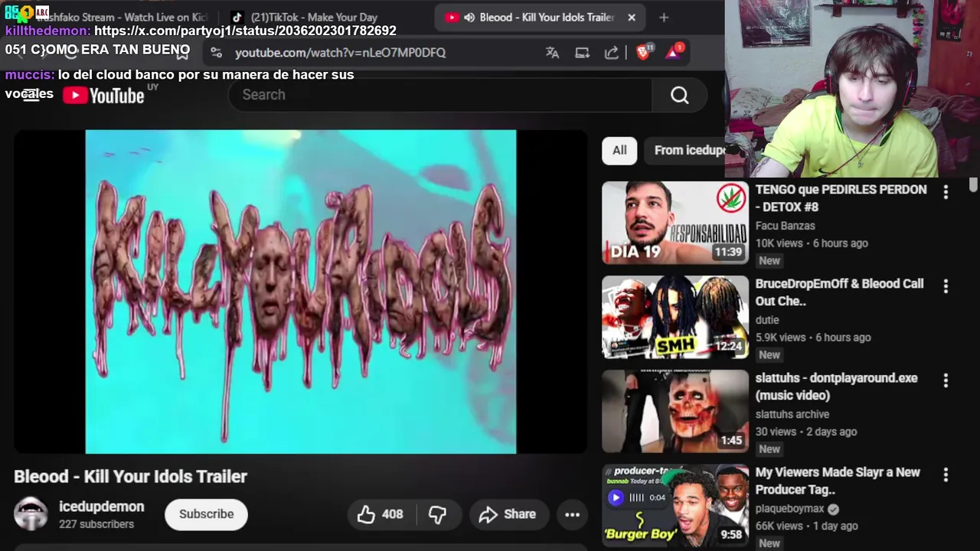This screenshot has width=980, height=551.
Task: Open the BruceDropEmOff SMH video thumbnail
Action: 675,317
